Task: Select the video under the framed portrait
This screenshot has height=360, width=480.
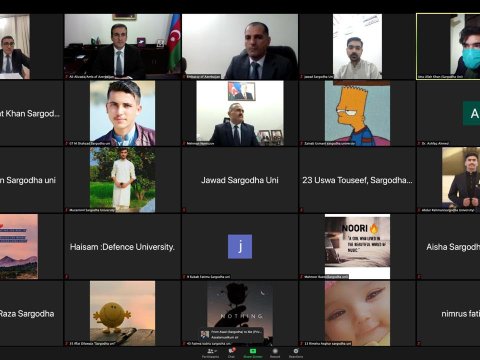Action: [240, 113]
